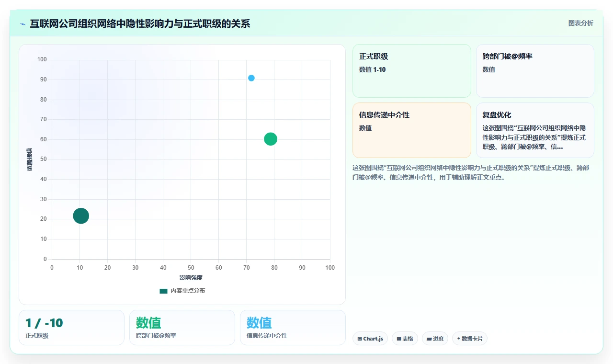Click the x-axis tick label 50
This screenshot has width=613, height=364.
[191, 268]
